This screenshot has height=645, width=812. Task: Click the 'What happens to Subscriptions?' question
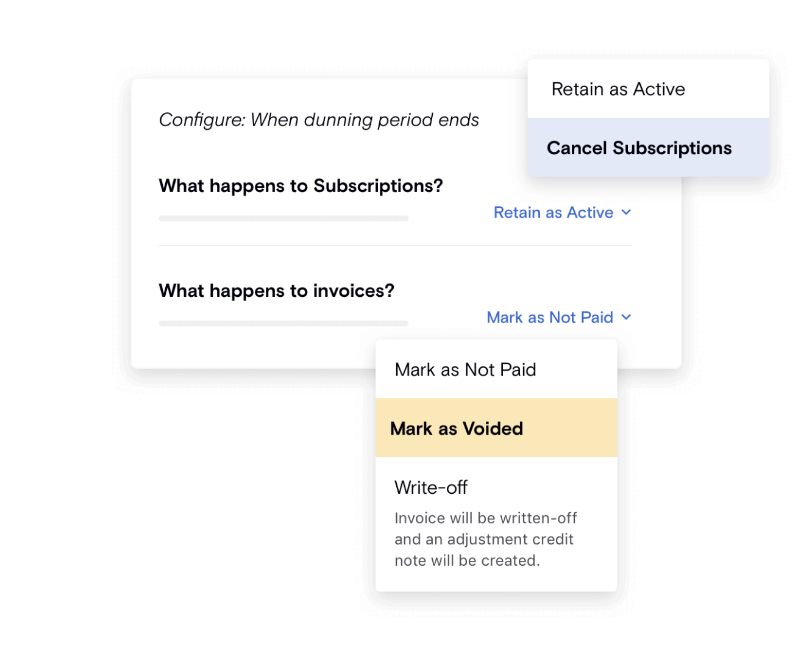(x=301, y=186)
